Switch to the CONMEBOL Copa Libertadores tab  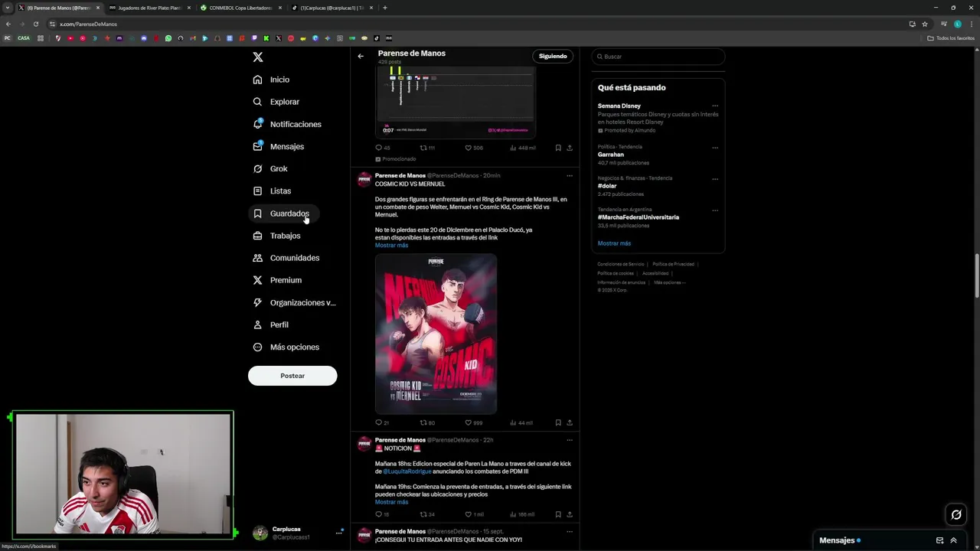coord(240,8)
